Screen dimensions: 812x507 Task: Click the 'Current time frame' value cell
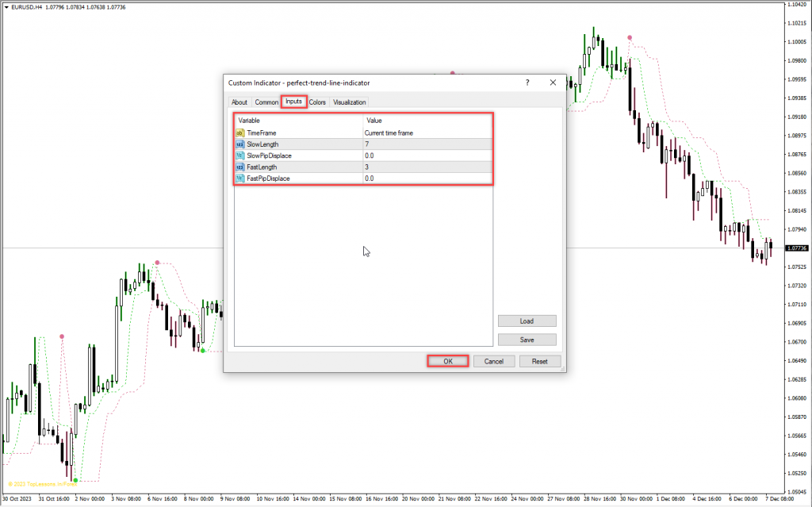427,133
